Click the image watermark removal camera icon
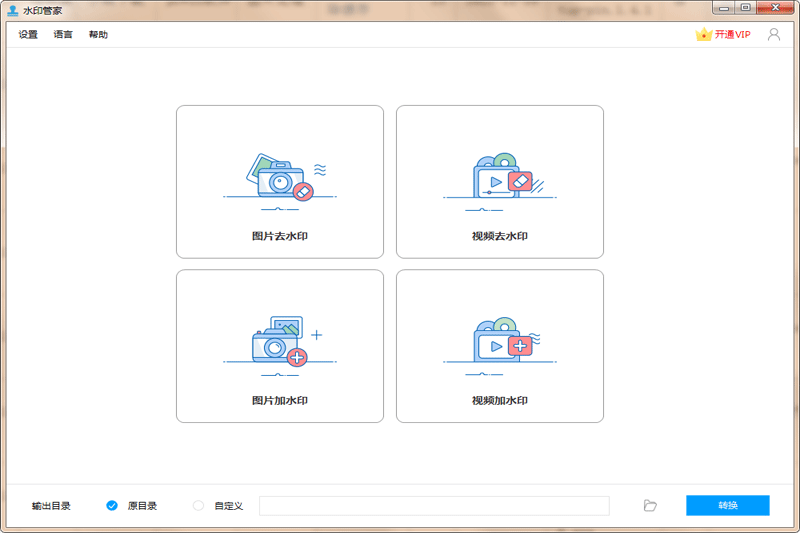Image resolution: width=800 pixels, height=533 pixels. [279, 177]
